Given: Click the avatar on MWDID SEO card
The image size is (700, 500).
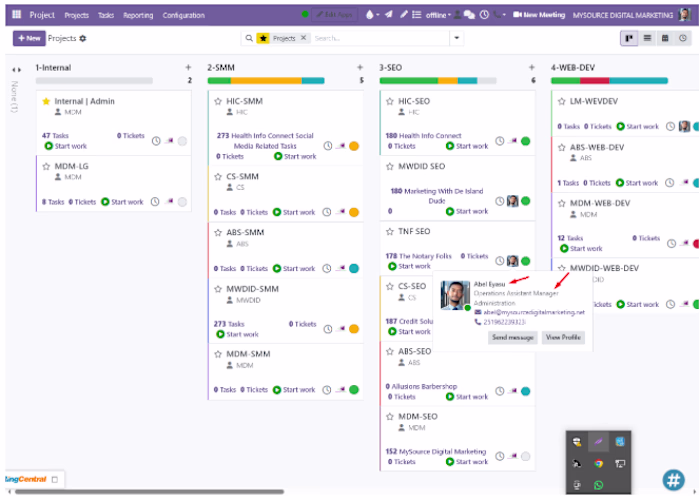Looking at the screenshot, I should 512,201.
